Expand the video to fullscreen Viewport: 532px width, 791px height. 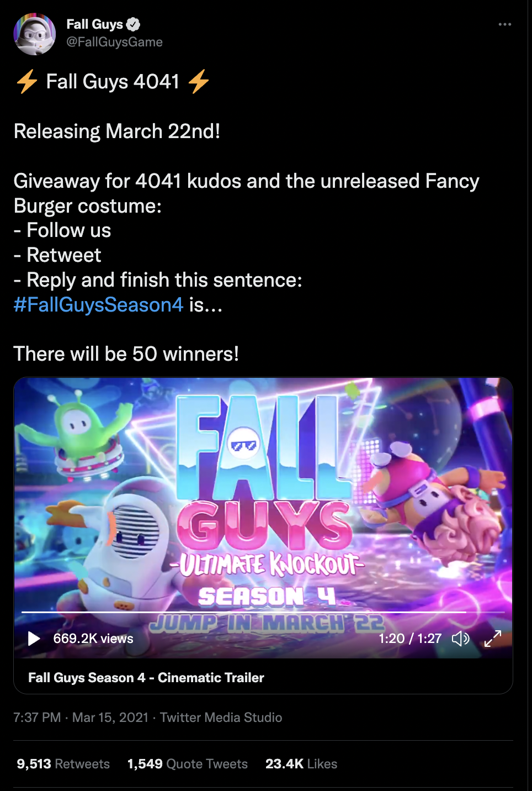click(492, 639)
